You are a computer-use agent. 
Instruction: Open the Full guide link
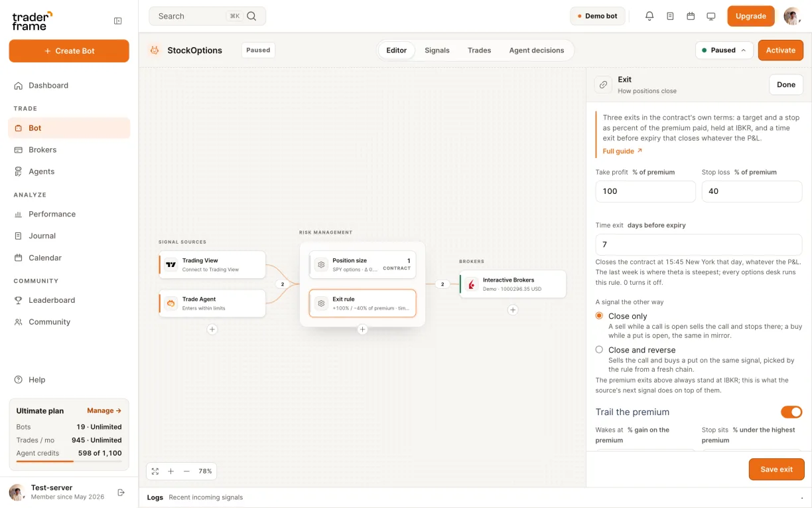(x=622, y=151)
